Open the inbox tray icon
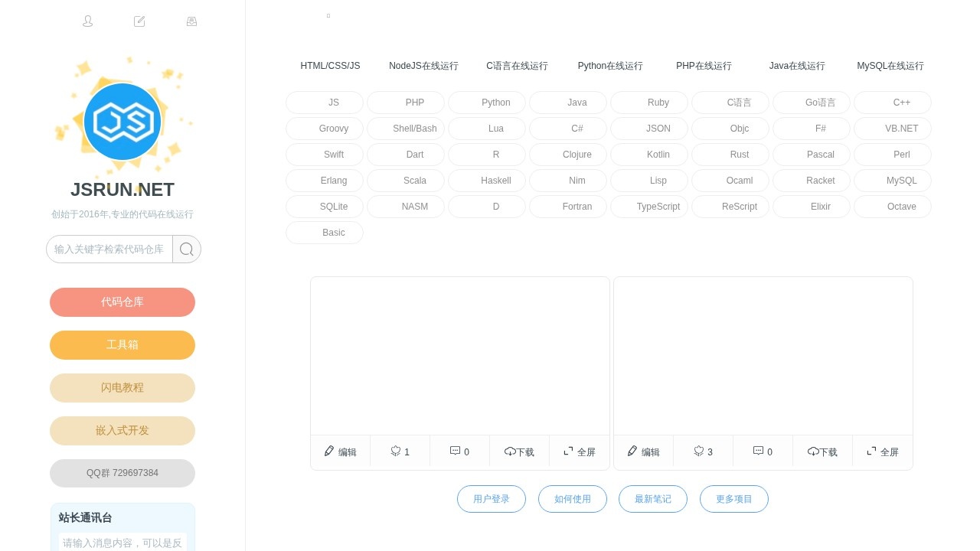 (x=191, y=21)
